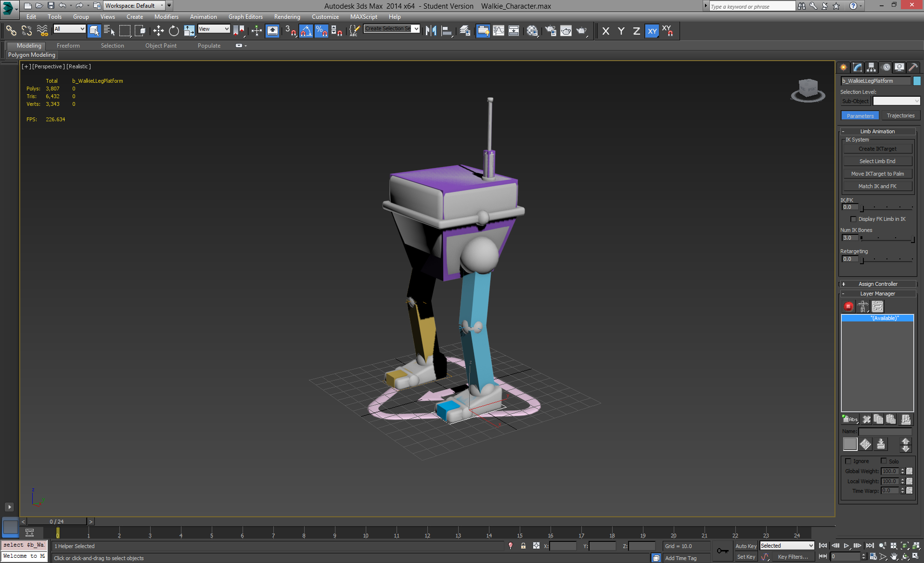The width and height of the screenshot is (924, 563).
Task: Click Edit Named Selection Sets icon
Action: [x=354, y=31]
